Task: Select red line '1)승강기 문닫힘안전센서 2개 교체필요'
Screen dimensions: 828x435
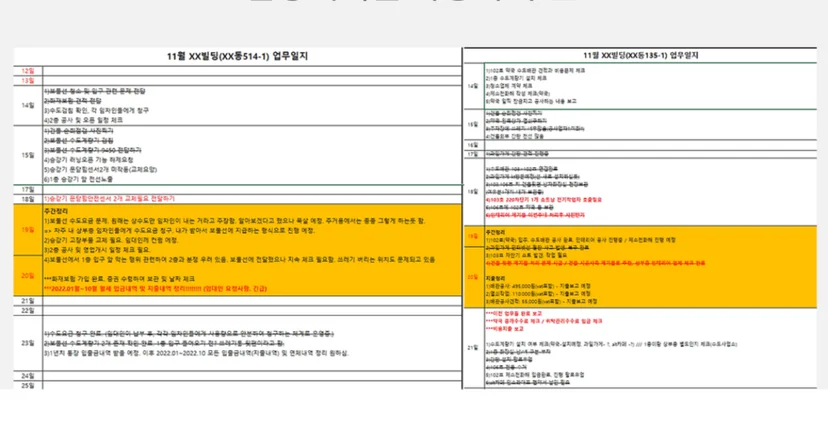Action: (109, 198)
